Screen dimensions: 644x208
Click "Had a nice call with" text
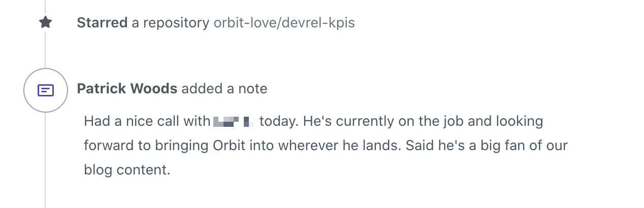tap(147, 122)
